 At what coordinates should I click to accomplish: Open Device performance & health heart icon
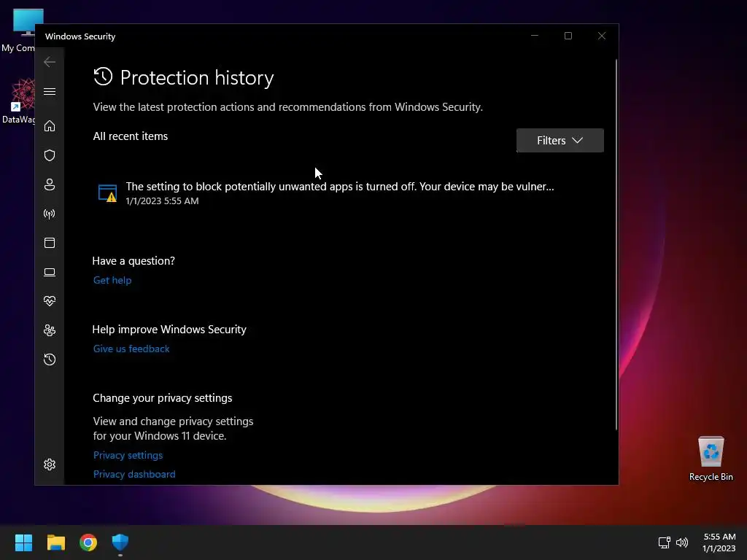coord(50,301)
